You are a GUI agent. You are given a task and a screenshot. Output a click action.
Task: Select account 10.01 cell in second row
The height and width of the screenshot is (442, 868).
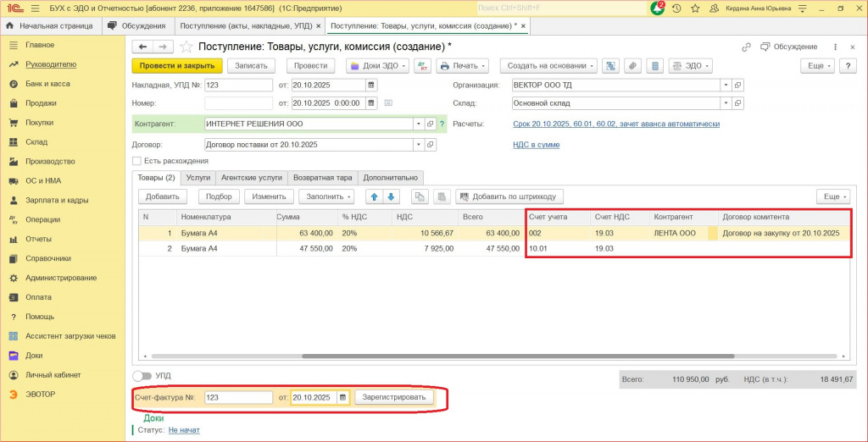click(558, 249)
